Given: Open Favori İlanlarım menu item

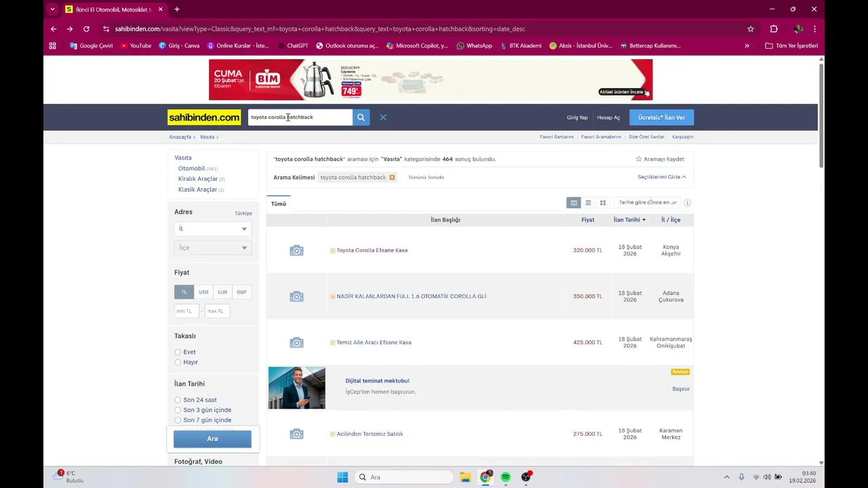Looking at the screenshot, I should pyautogui.click(x=557, y=137).
